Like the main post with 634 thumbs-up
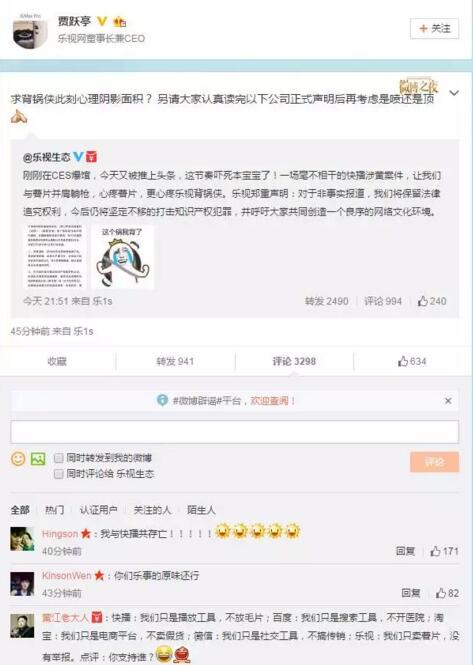 point(411,361)
